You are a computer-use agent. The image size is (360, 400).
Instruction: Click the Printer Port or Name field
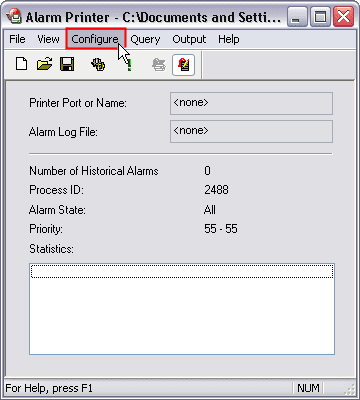tap(251, 103)
